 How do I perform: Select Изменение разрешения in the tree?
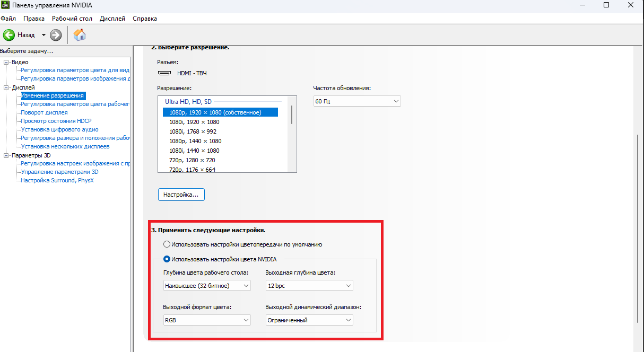(53, 95)
